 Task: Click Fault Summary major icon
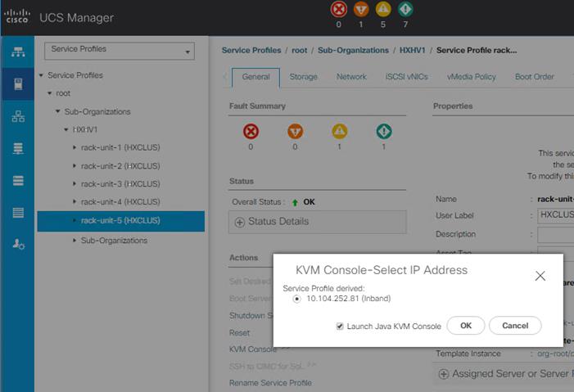click(295, 132)
